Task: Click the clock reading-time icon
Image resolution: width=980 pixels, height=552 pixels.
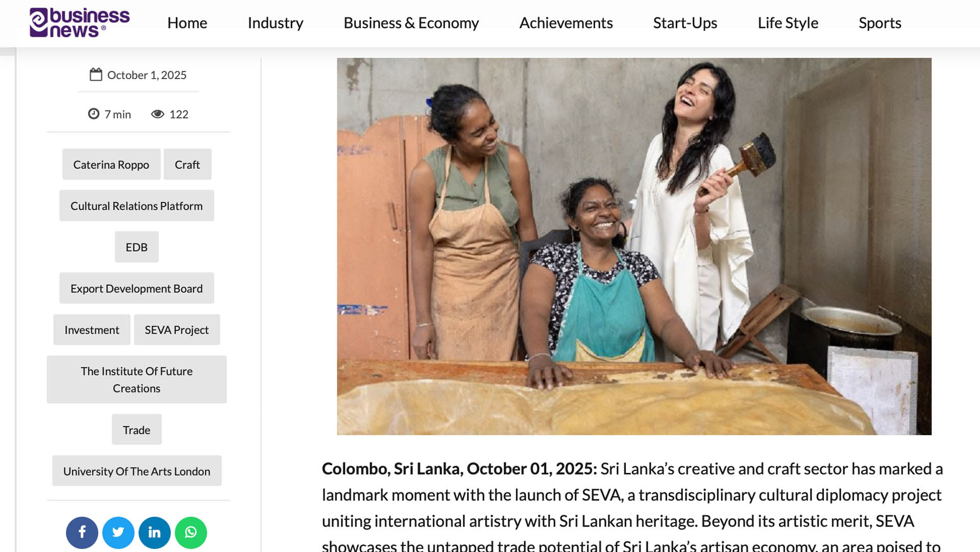Action: (x=93, y=114)
